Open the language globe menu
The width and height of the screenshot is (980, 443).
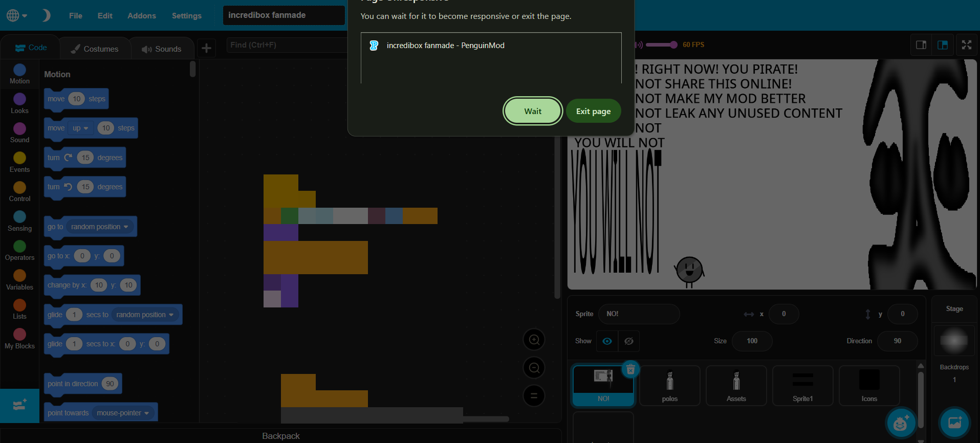[x=17, y=15]
